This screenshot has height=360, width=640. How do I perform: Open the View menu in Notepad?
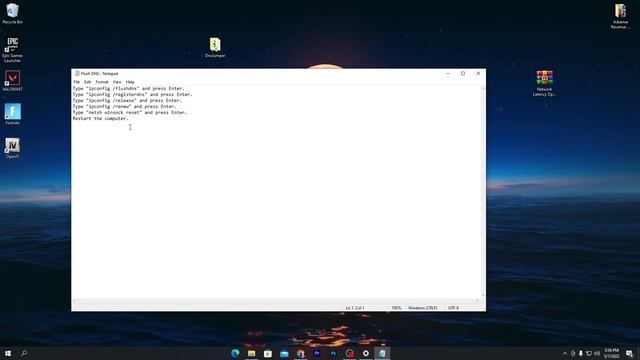coord(117,82)
